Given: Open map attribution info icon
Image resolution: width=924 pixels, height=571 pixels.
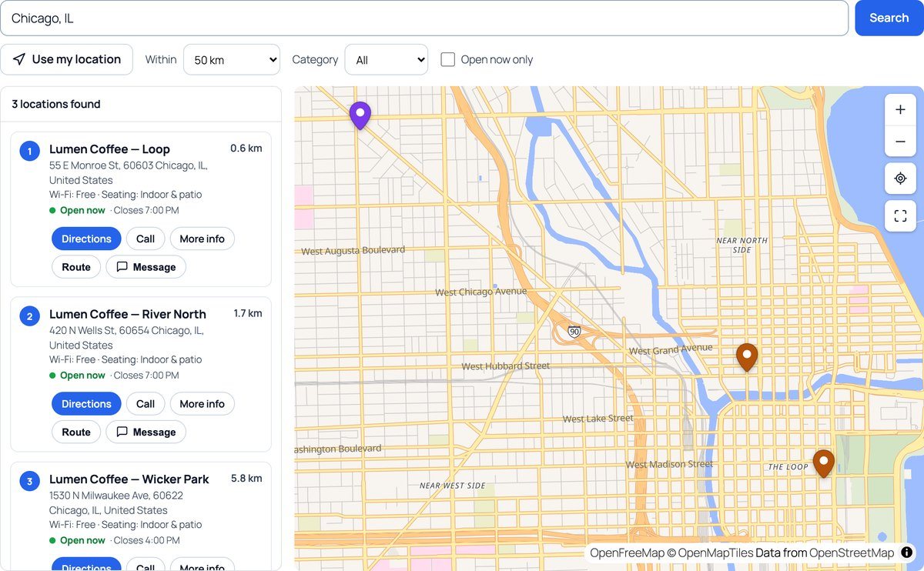Looking at the screenshot, I should coord(907,553).
